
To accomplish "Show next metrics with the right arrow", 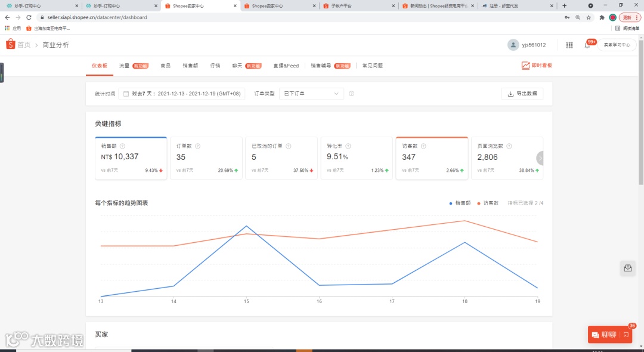I will coord(540,158).
